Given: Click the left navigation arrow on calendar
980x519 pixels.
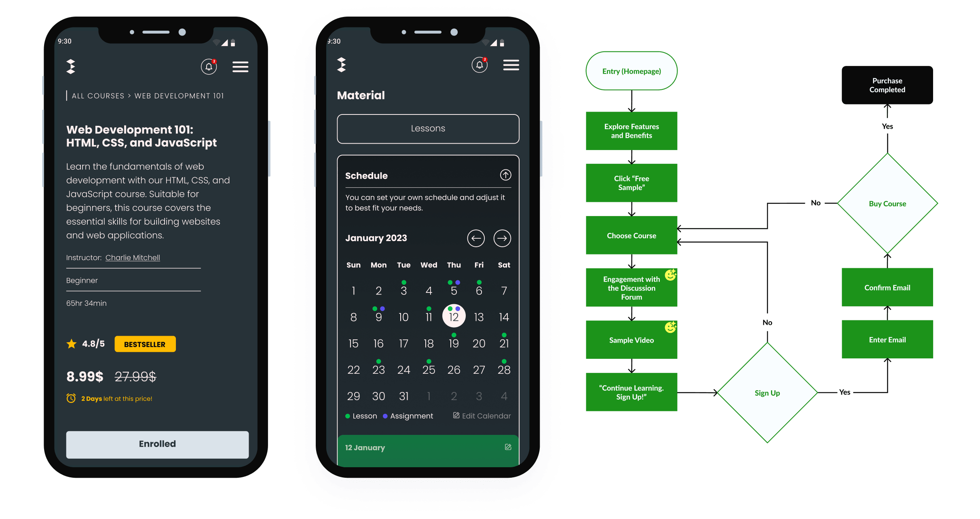Looking at the screenshot, I should click(475, 238).
